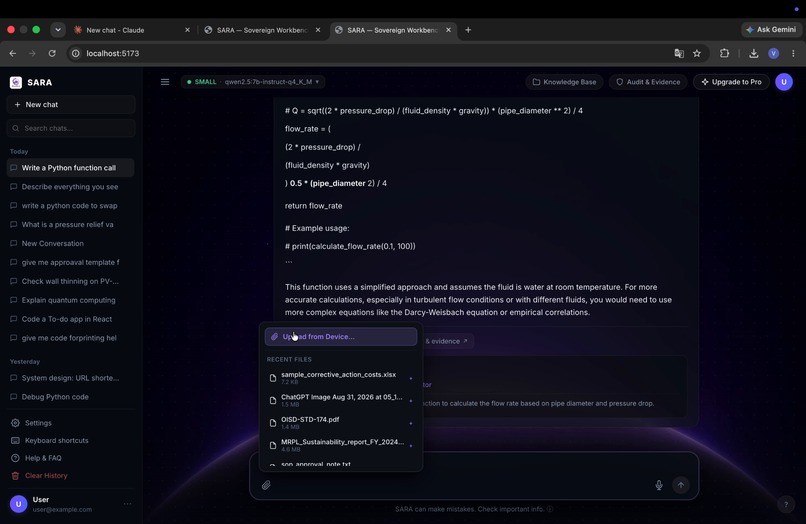Click the '& evidence' link chip
The height and width of the screenshot is (524, 806).
tap(447, 341)
